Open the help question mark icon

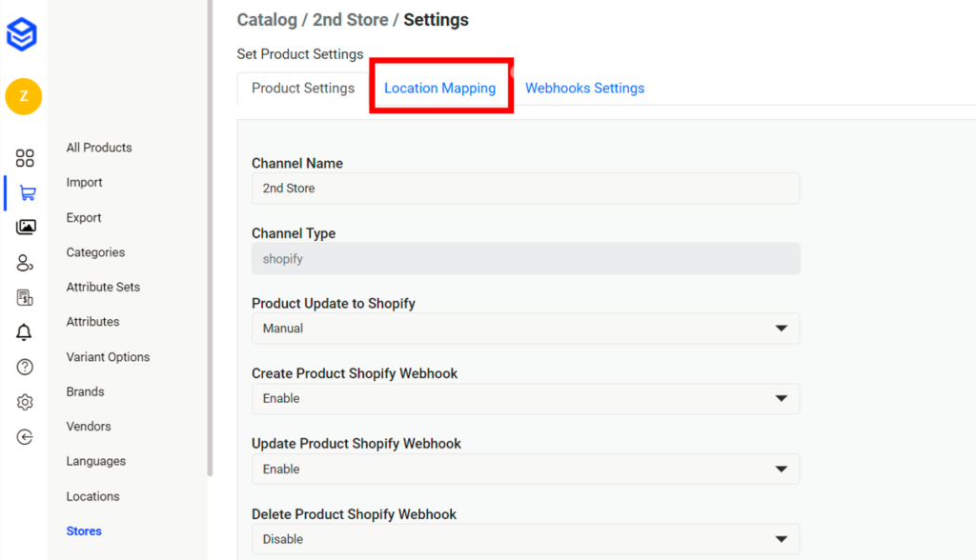click(25, 368)
